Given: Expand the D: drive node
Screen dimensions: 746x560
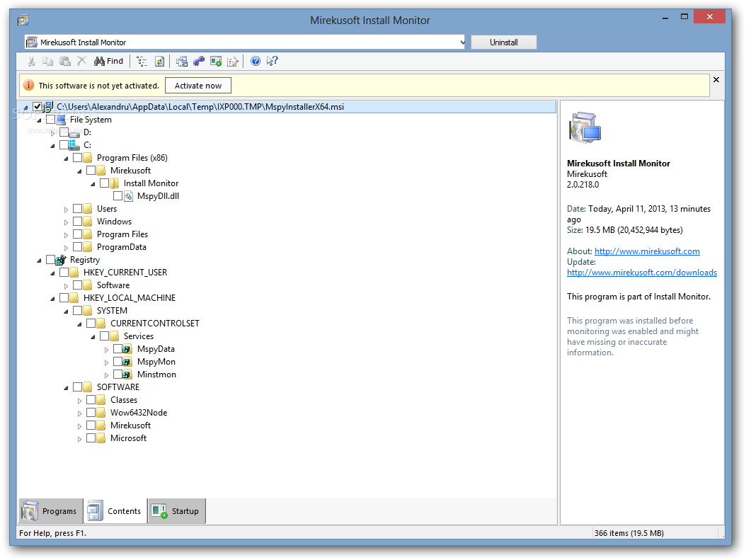Looking at the screenshot, I should pyautogui.click(x=53, y=133).
